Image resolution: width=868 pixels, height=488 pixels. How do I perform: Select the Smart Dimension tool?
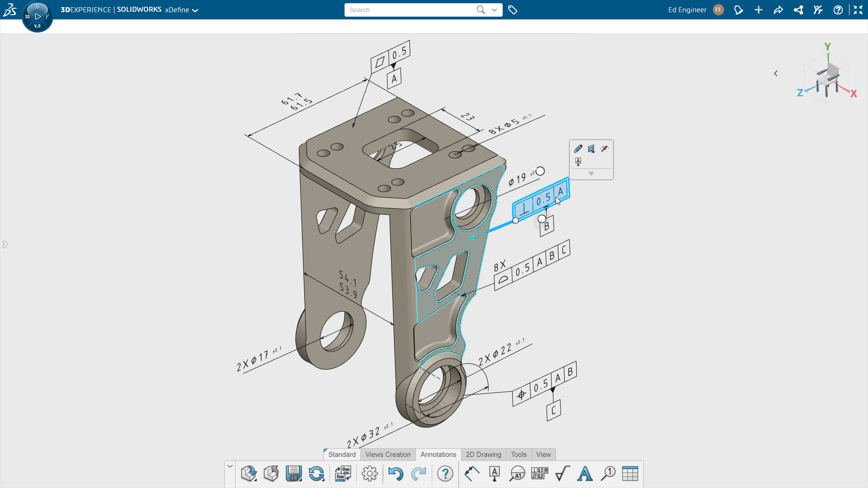(472, 473)
